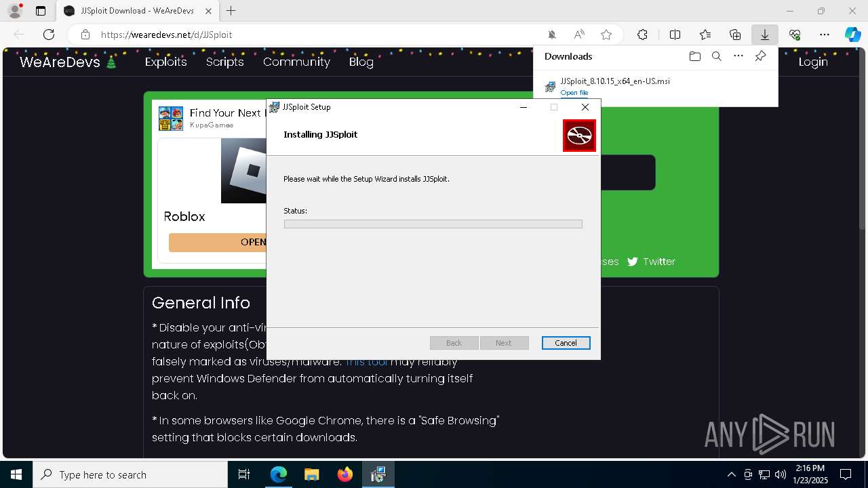
Task: Open the Exploits menu item
Action: [166, 62]
